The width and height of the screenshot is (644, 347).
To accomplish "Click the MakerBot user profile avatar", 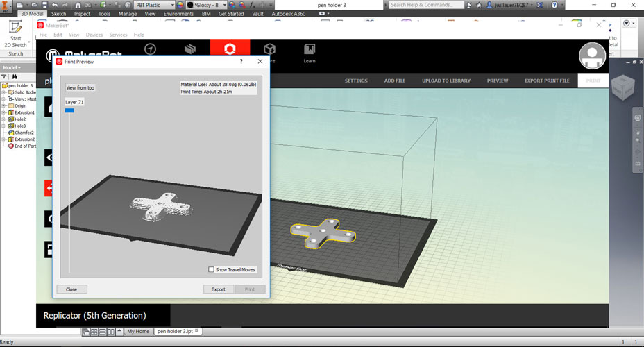I will pyautogui.click(x=592, y=56).
